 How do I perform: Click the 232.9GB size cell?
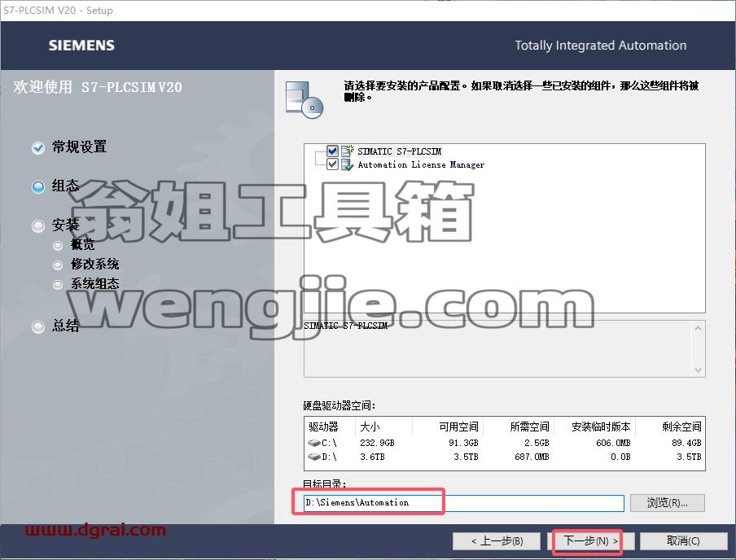(x=377, y=443)
